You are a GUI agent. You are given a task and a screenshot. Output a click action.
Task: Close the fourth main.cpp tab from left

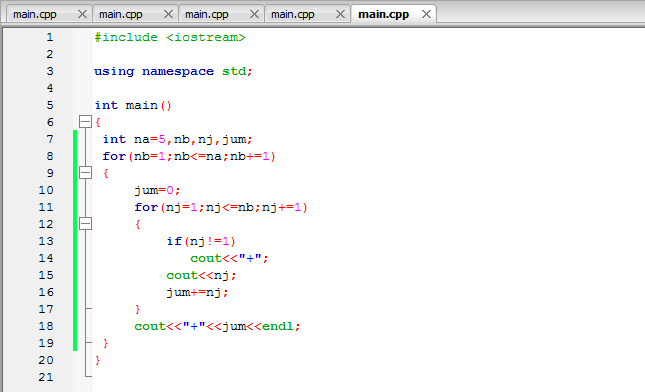pos(340,14)
